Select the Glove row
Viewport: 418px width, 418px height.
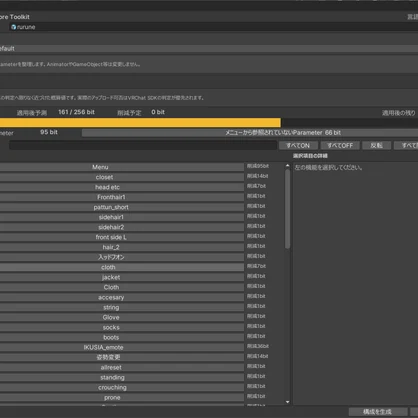(x=122, y=317)
